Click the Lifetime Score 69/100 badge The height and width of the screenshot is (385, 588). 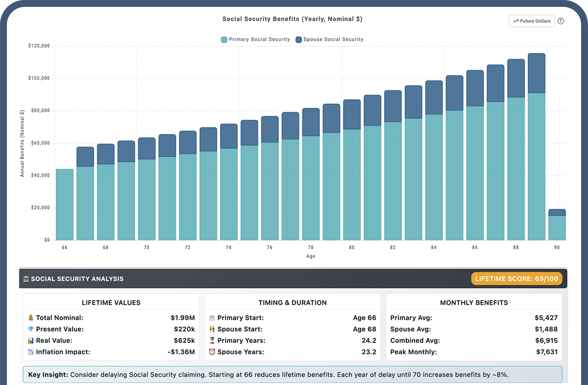pyautogui.click(x=516, y=278)
